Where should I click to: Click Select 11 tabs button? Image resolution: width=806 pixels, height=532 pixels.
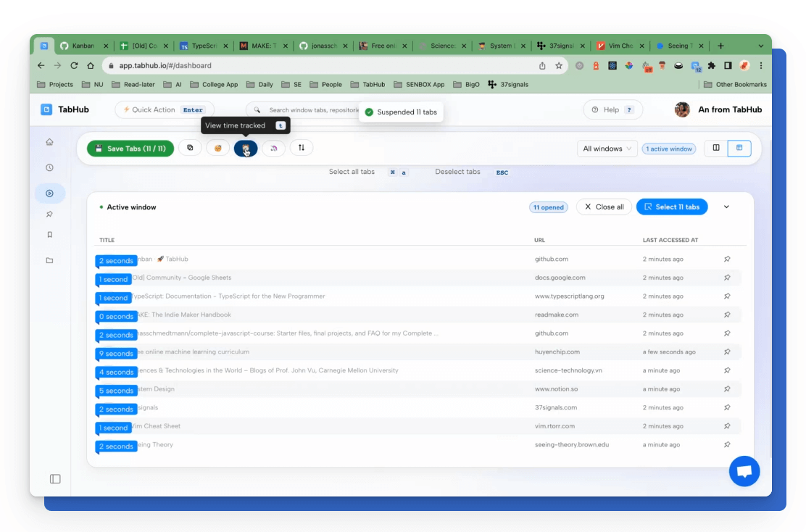pos(672,207)
